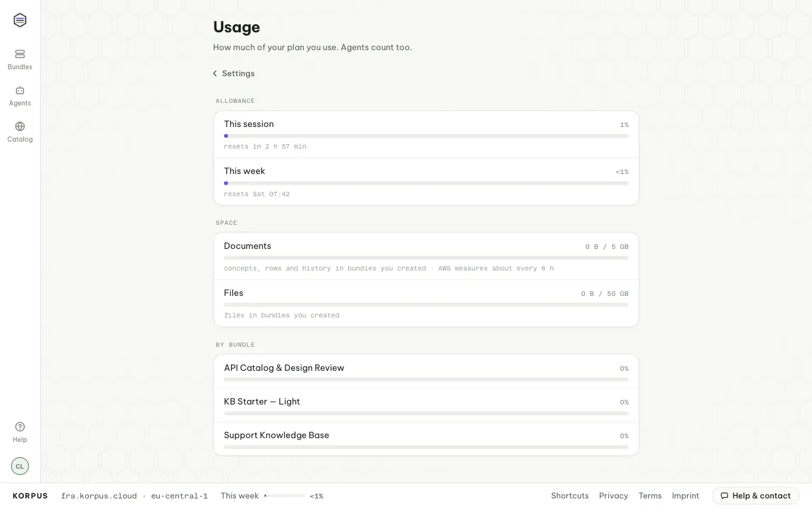Click the '0 B / 50 GB' value

pos(605,293)
